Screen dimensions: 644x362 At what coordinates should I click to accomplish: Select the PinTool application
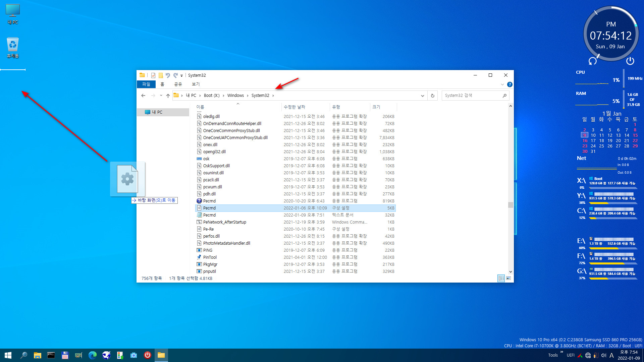pyautogui.click(x=296, y=257)
